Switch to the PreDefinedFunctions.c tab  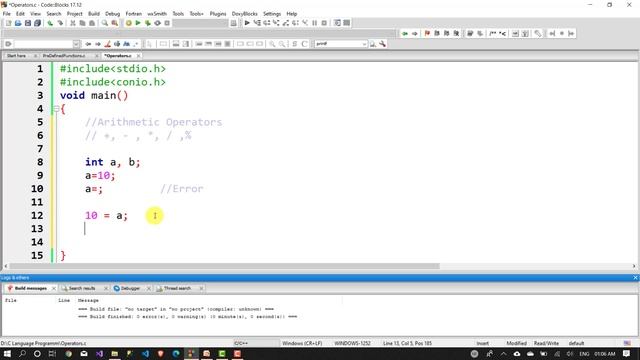point(64,56)
